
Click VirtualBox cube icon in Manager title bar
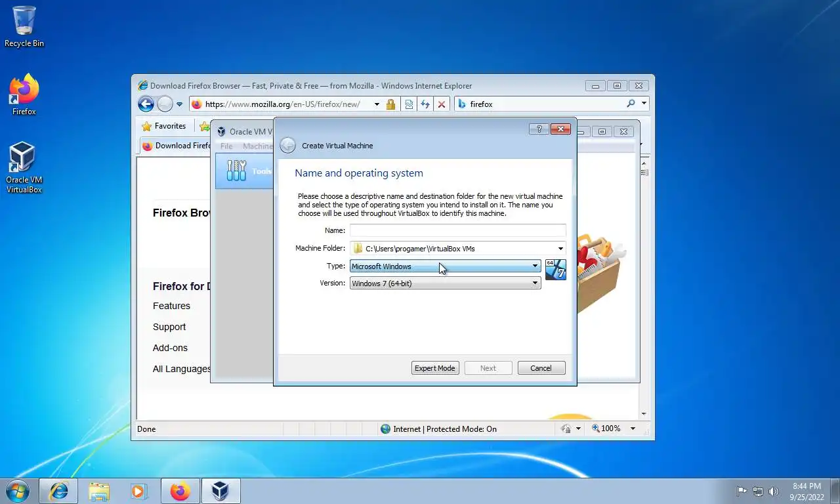click(x=221, y=131)
